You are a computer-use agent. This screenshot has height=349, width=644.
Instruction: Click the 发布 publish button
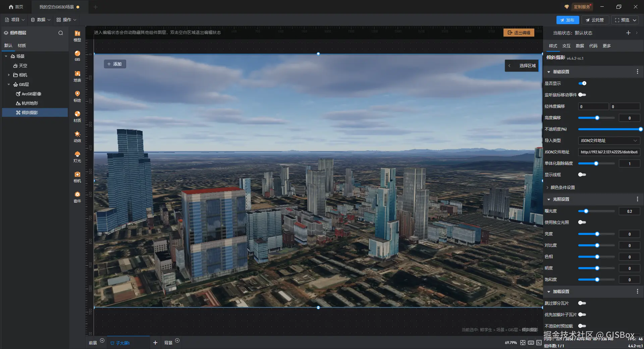[x=568, y=20]
